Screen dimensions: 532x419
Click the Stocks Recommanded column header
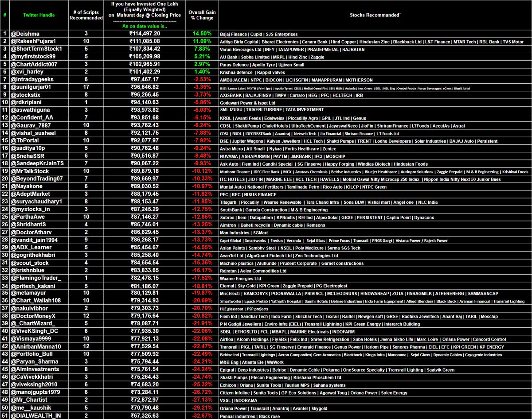coord(375,15)
